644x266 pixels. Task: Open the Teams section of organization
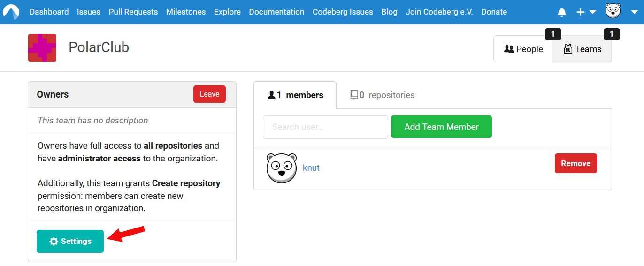coord(582,49)
